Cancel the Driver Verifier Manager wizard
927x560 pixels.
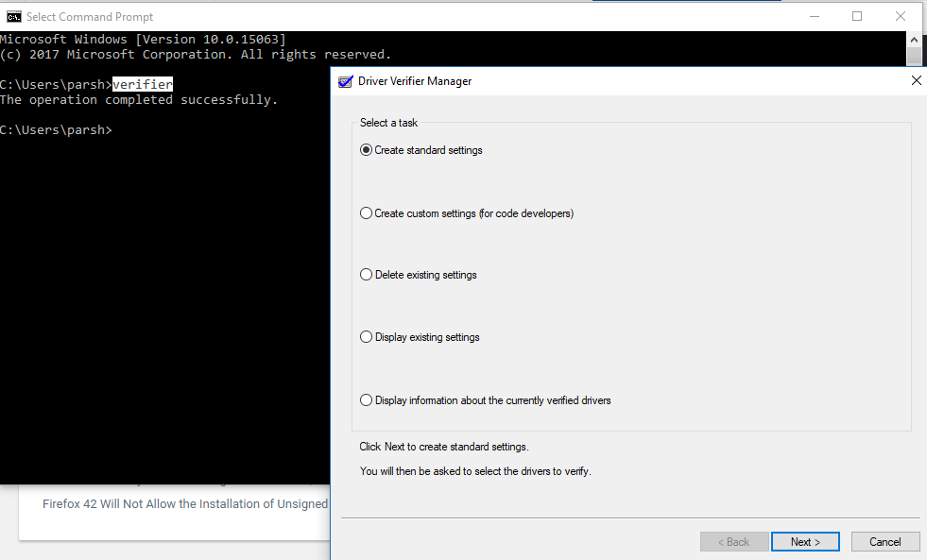[884, 542]
